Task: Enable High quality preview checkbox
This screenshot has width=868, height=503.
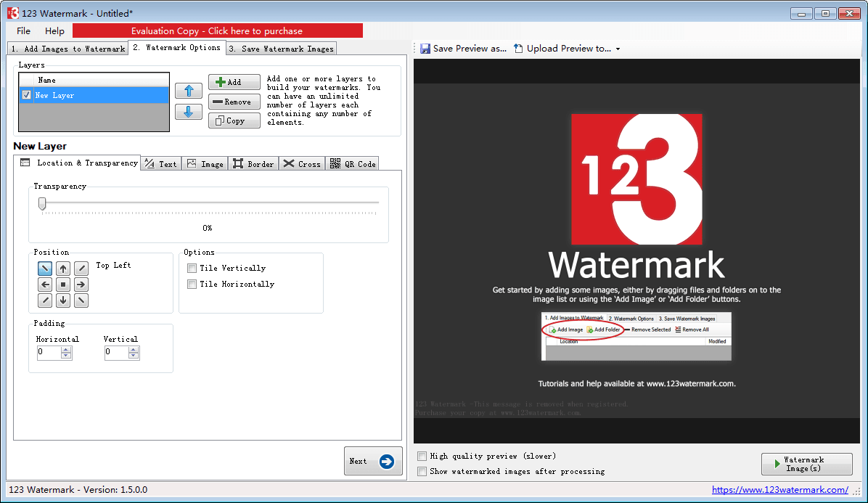Action: point(422,457)
